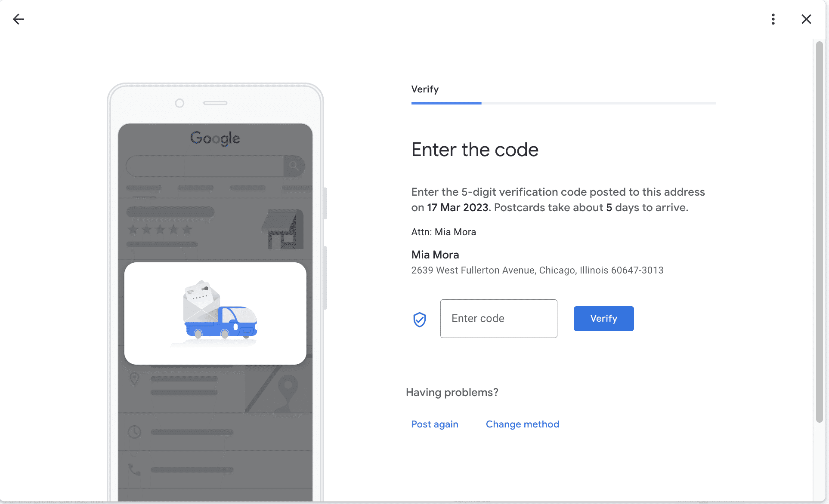Image resolution: width=829 pixels, height=504 pixels.
Task: Click the Google search bar icon
Action: [294, 166]
